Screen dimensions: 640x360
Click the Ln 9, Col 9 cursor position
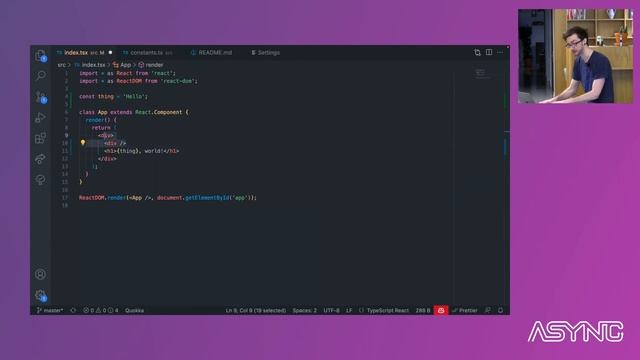(256, 311)
